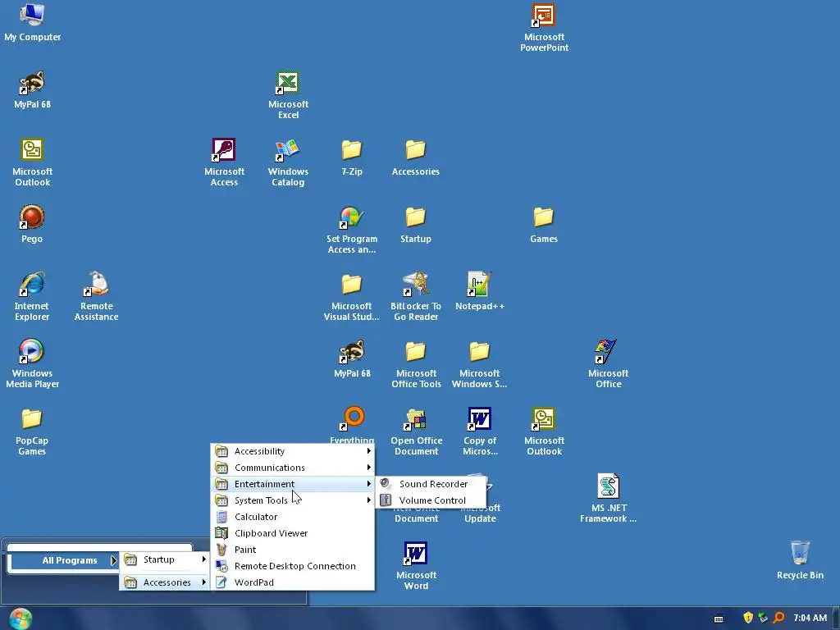Expand the System Tools submenu
The height and width of the screenshot is (630, 840).
[293, 500]
